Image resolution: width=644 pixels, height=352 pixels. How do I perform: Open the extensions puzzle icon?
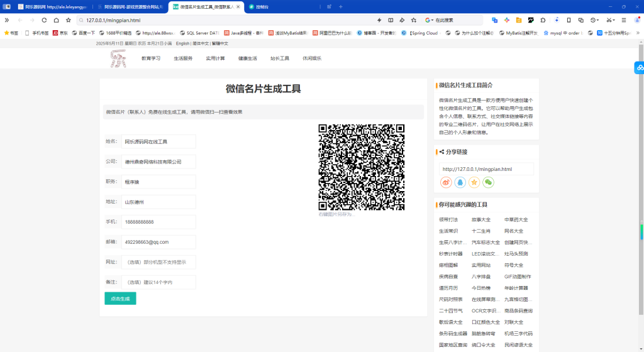543,20
